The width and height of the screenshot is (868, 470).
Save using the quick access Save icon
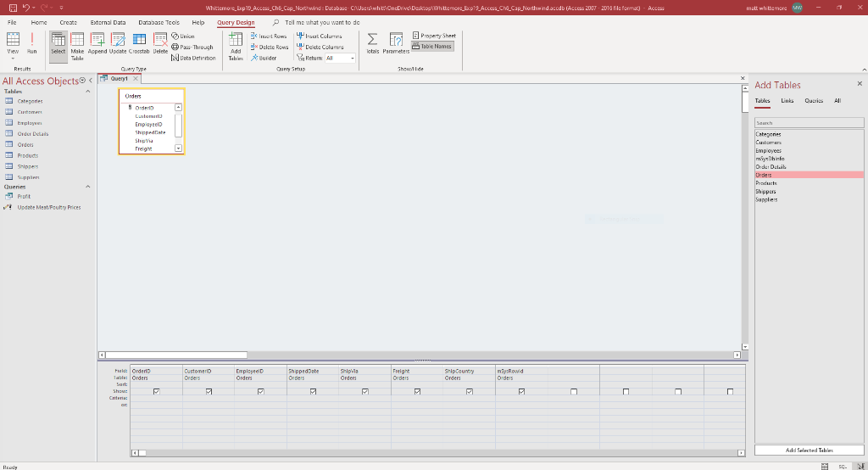13,8
